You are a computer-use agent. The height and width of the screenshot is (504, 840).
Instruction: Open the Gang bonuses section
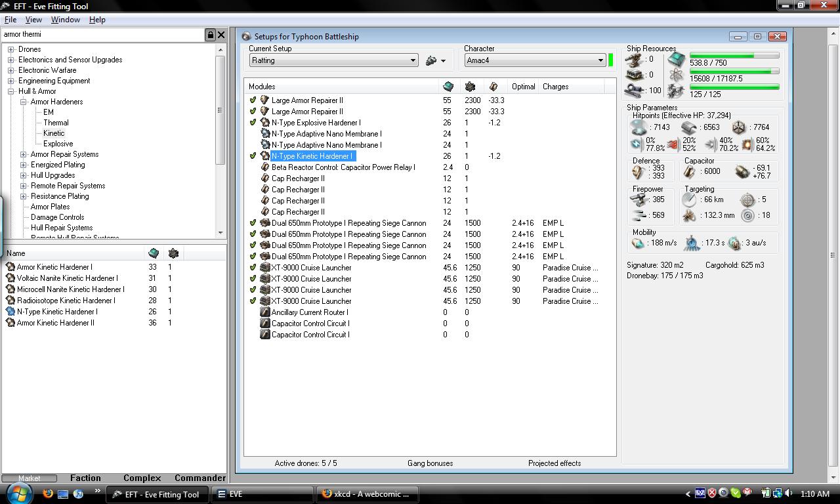(x=430, y=463)
